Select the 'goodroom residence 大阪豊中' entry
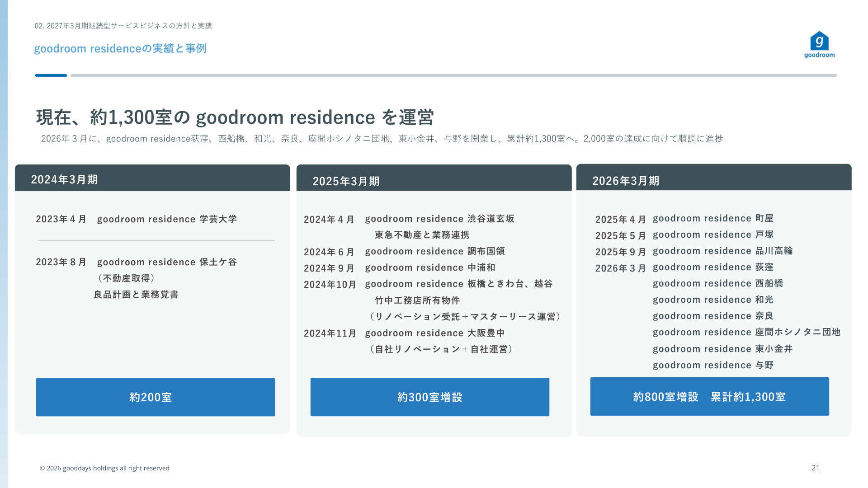Screen dimensions: 868x488 435,333
